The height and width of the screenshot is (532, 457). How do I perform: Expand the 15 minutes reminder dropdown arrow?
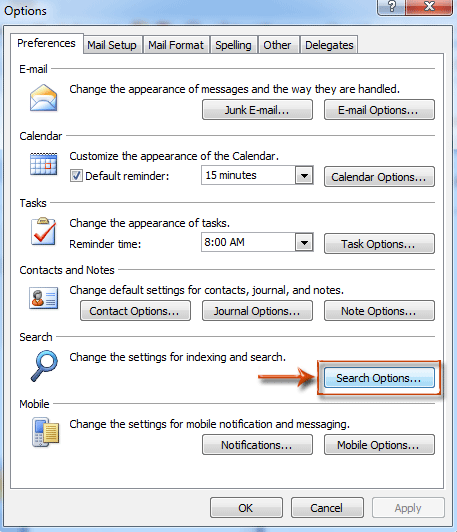click(x=304, y=175)
